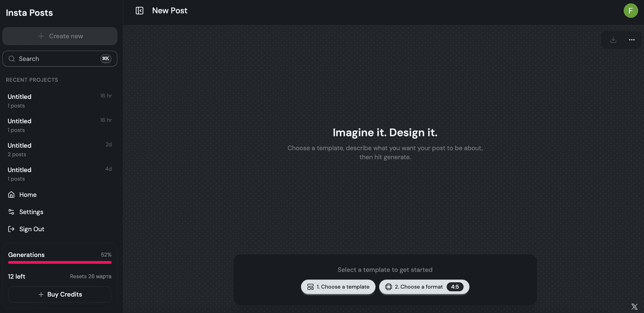Open the profile avatar menu
The height and width of the screenshot is (313, 644).
(631, 10)
